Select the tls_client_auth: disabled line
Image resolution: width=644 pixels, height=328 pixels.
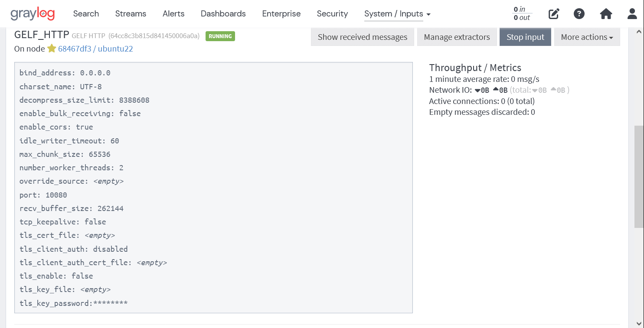click(74, 249)
